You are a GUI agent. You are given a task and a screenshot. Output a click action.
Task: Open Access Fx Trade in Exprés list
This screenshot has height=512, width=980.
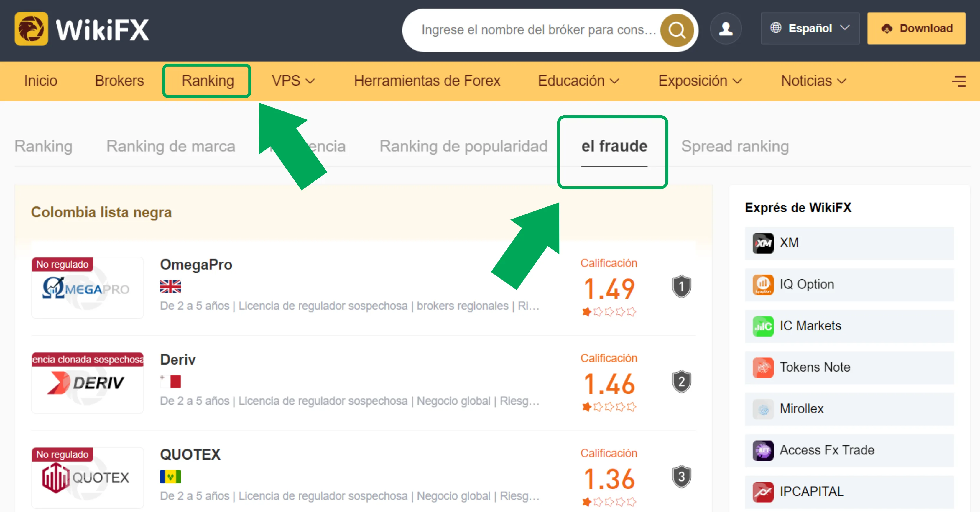point(849,451)
